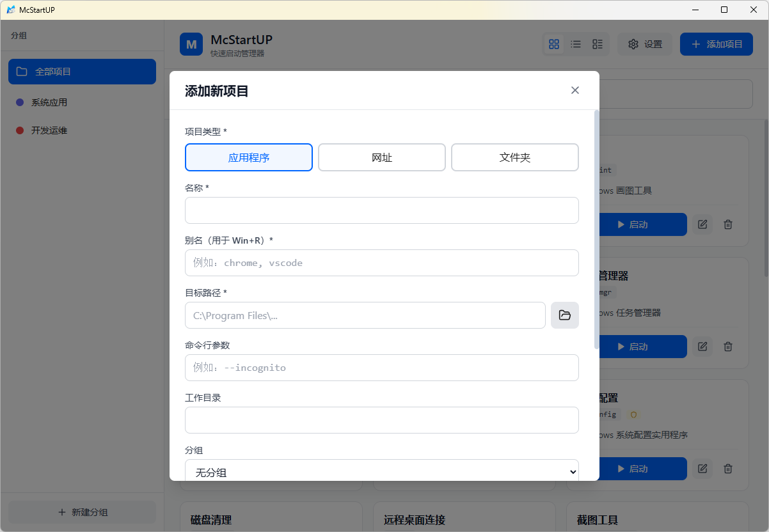Maximize the McStartUP window
Image resolution: width=769 pixels, height=532 pixels.
click(724, 10)
